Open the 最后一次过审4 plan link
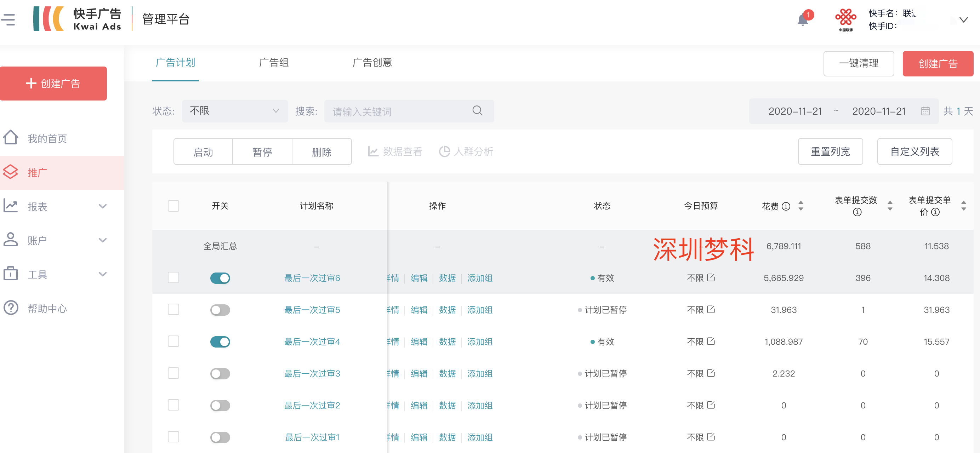The width and height of the screenshot is (980, 453). click(312, 342)
